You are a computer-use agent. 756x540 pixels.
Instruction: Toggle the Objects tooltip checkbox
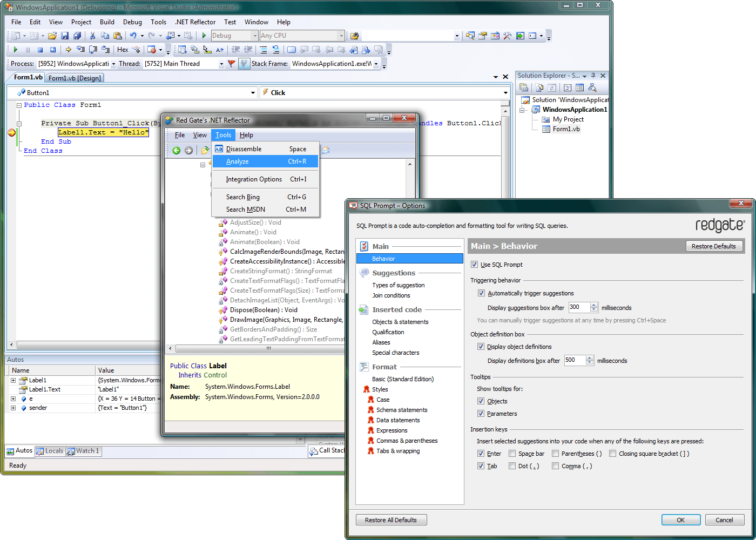[481, 401]
